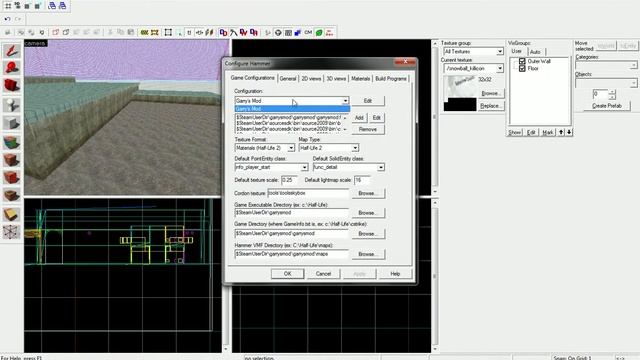
Task: Click the Undo arrow in the toolbar
Action: click(x=7, y=19)
